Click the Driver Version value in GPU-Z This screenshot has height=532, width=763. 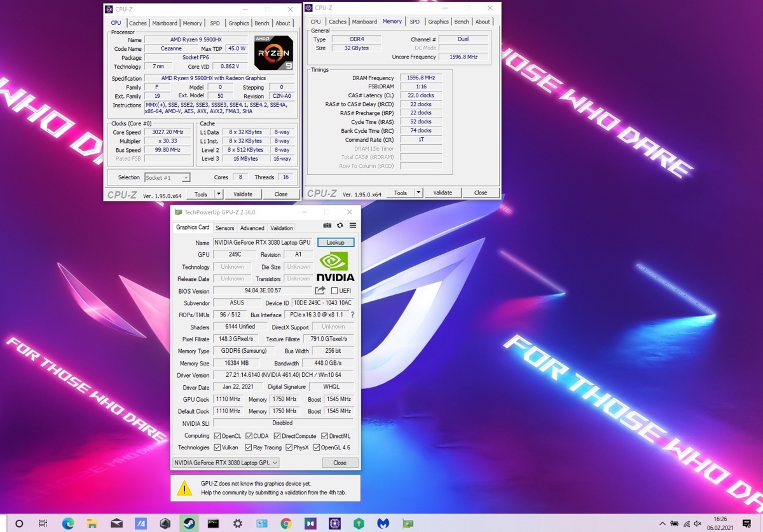pos(284,375)
